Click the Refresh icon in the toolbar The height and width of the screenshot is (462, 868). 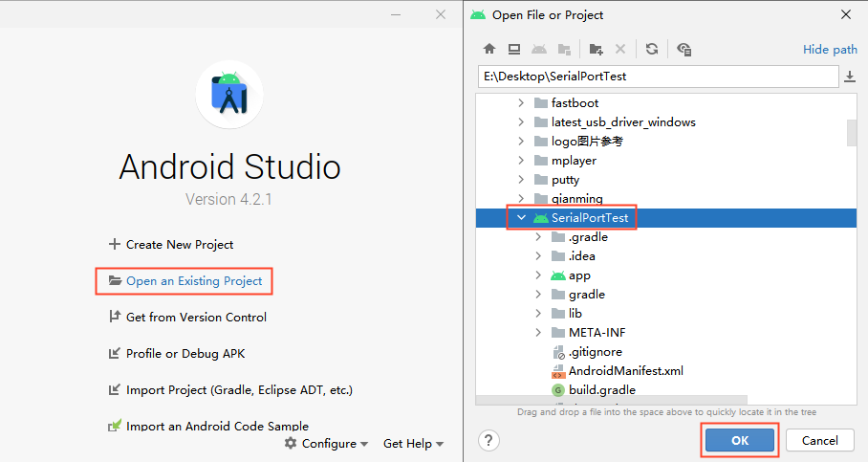tap(651, 49)
